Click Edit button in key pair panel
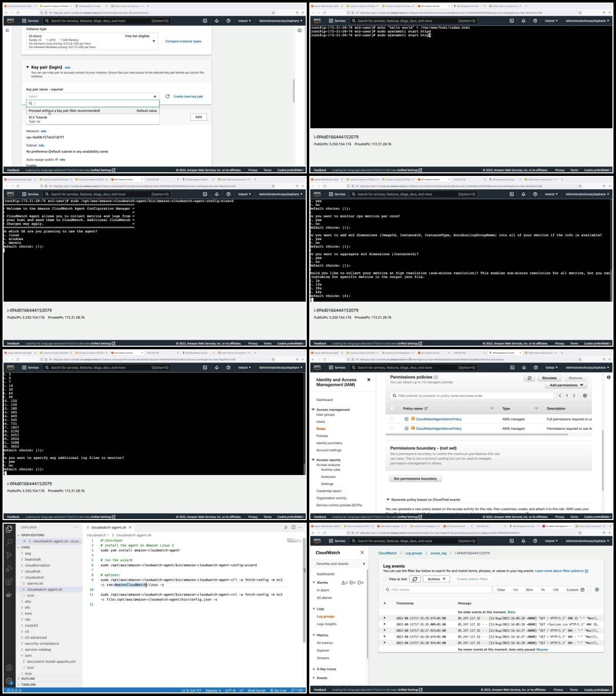This screenshot has width=616, height=696. (x=199, y=117)
